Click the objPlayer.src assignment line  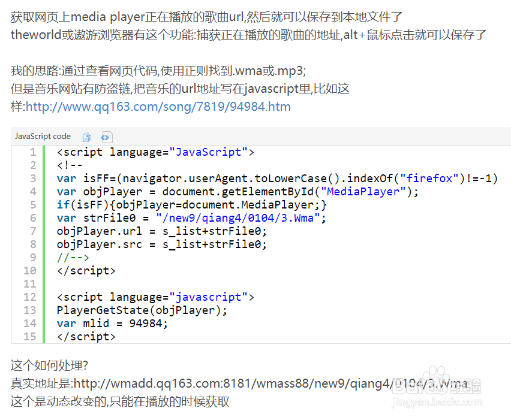pos(162,244)
